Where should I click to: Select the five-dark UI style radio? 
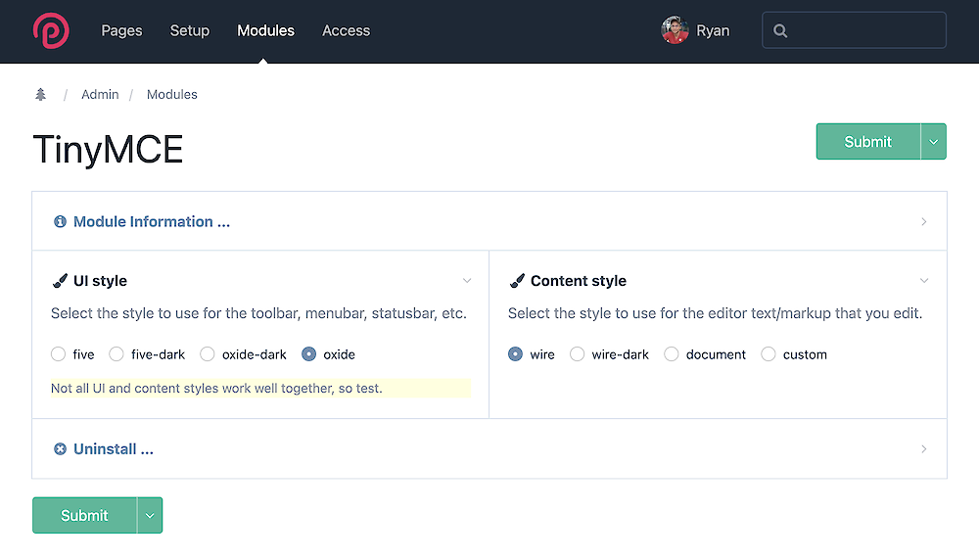point(117,354)
